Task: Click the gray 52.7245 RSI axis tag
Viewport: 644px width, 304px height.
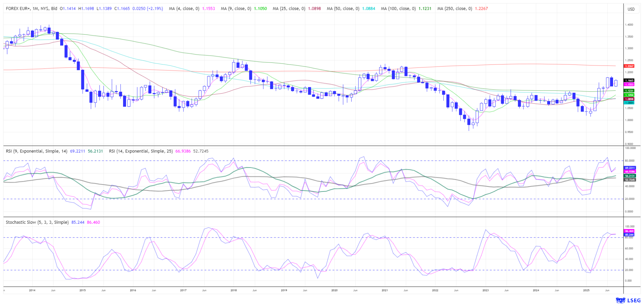Action: pyautogui.click(x=630, y=180)
